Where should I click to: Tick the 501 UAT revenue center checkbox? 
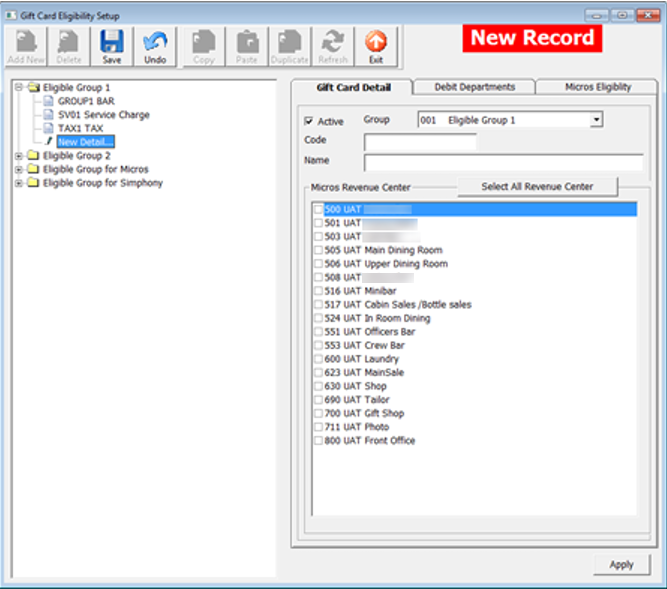pyautogui.click(x=318, y=223)
